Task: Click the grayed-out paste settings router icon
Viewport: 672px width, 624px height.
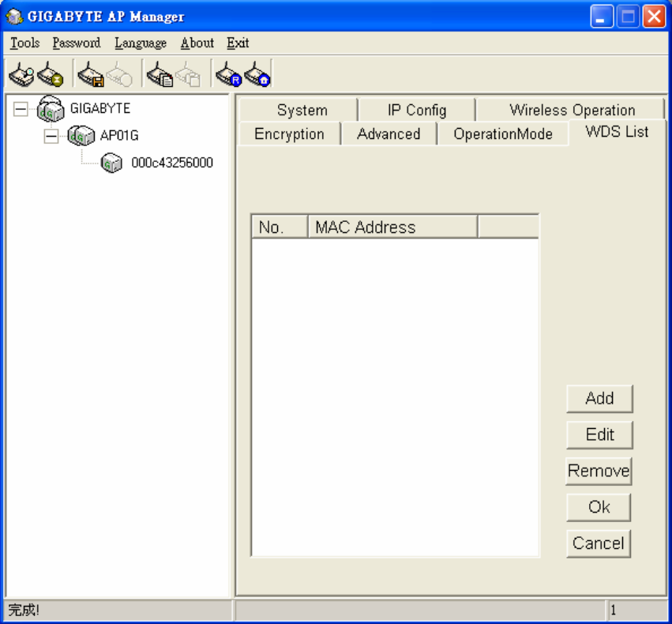Action: pyautogui.click(x=188, y=74)
